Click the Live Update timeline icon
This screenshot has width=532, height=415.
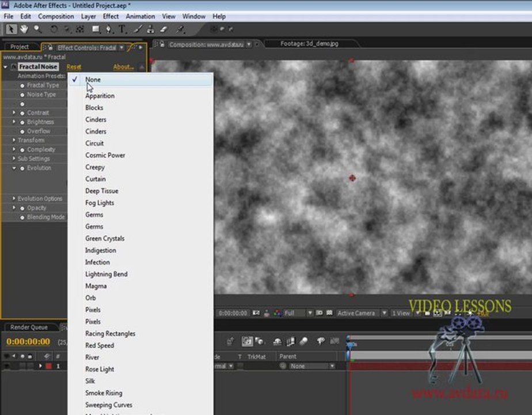[247, 341]
